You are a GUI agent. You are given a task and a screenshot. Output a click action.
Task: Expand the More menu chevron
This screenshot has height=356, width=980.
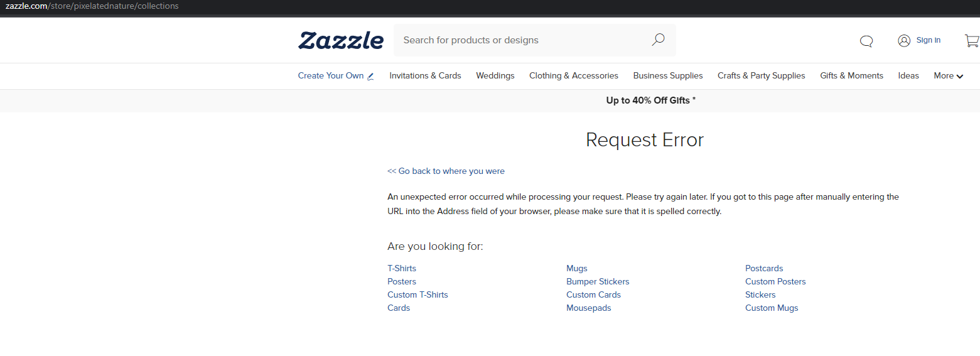[x=960, y=77]
